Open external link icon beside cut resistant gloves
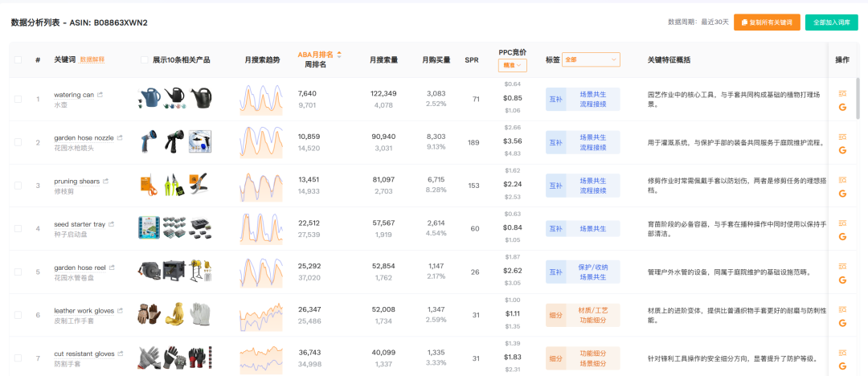This screenshot has height=376, width=868. click(x=121, y=354)
